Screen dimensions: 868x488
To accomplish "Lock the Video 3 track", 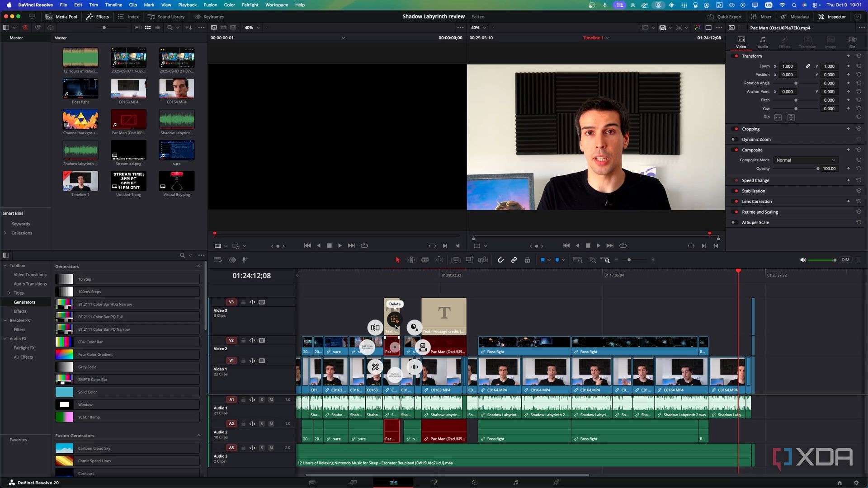I will pos(243,302).
